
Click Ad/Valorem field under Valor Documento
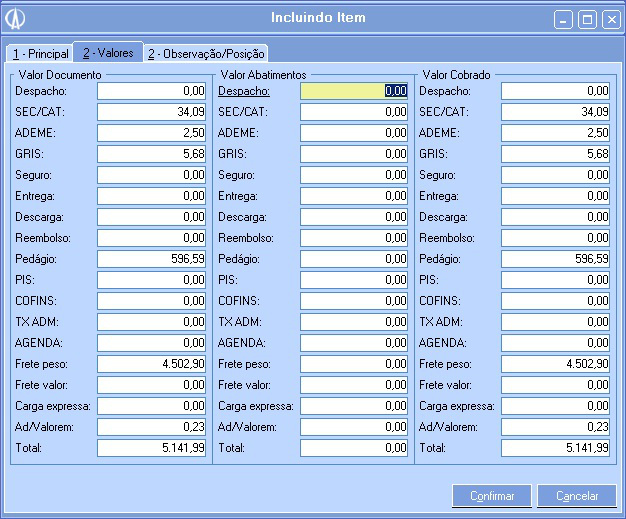[152, 427]
